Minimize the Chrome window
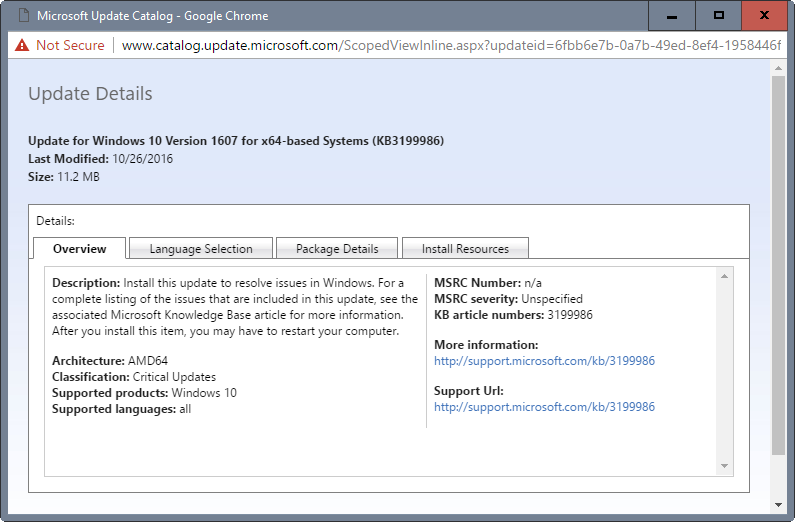 pos(672,16)
